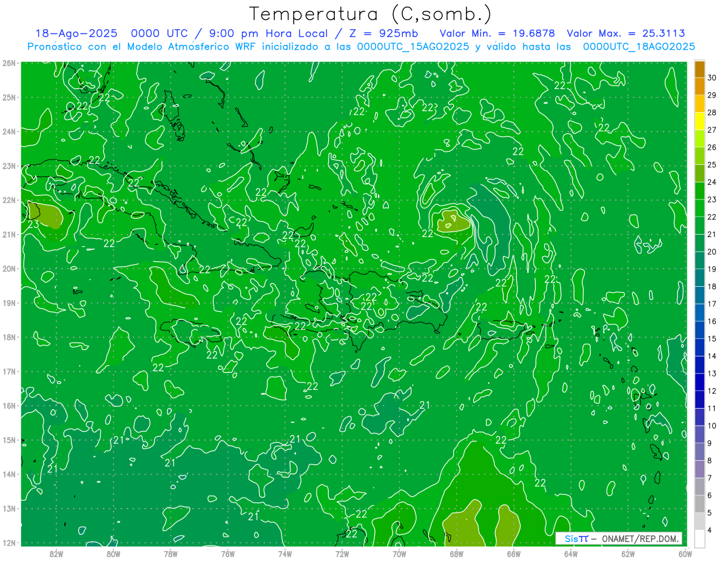Click the 66W longitude axis label
The image size is (728, 562).
tap(514, 553)
